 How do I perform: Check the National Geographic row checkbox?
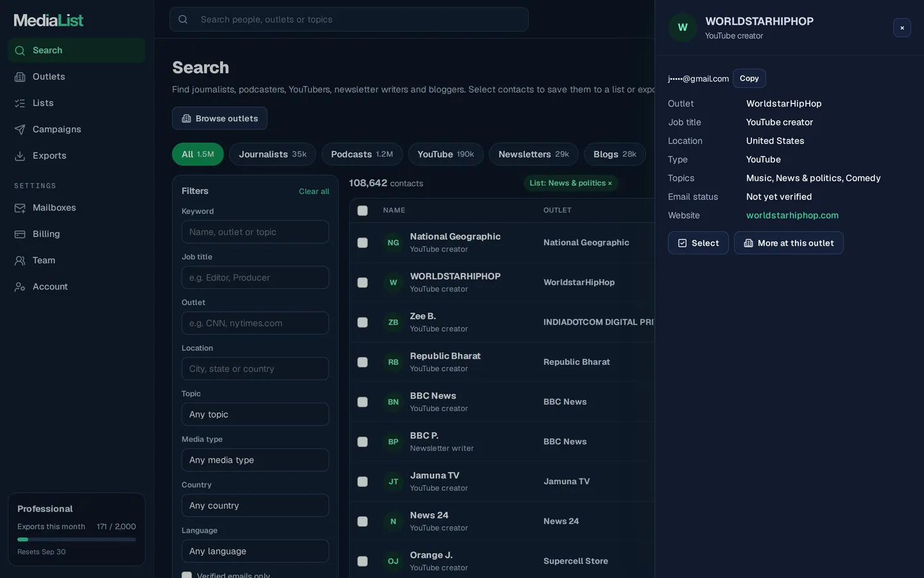363,243
